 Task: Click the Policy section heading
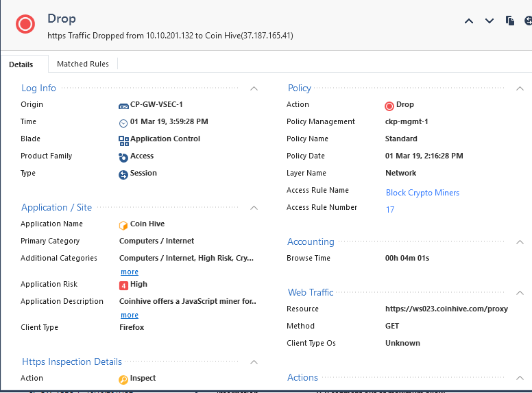300,88
